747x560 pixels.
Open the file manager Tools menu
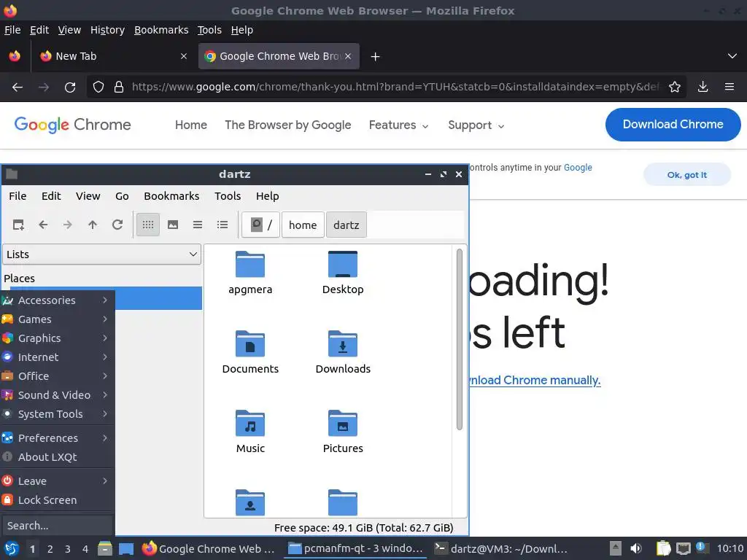(228, 196)
